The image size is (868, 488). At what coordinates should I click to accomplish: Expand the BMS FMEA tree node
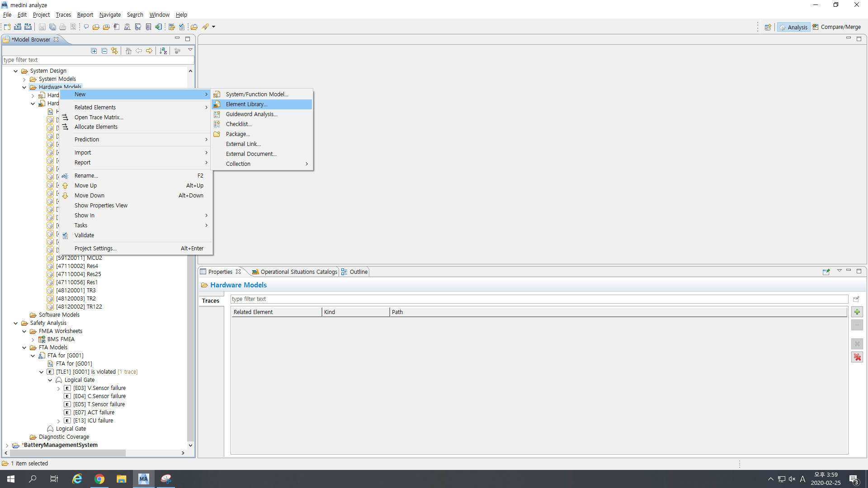coord(33,339)
